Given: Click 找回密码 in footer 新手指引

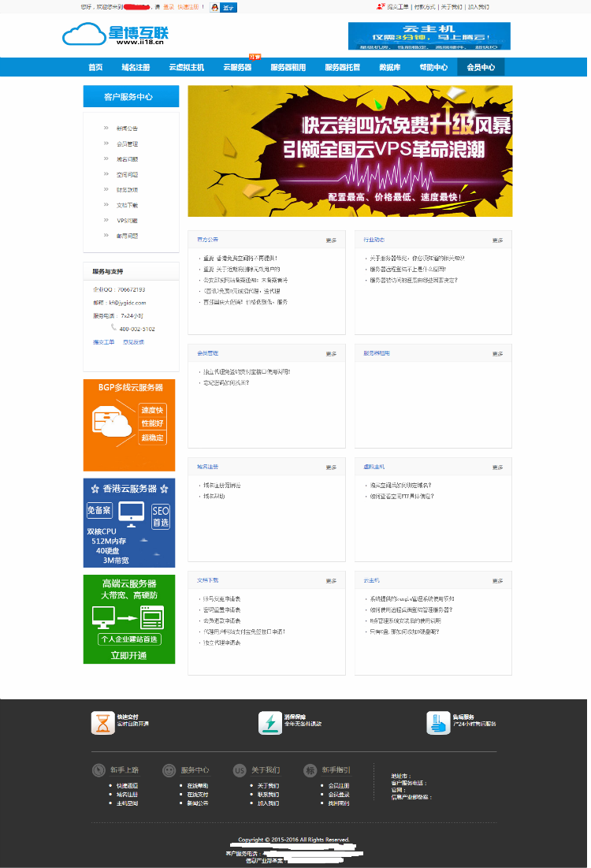Looking at the screenshot, I should click(x=339, y=803).
